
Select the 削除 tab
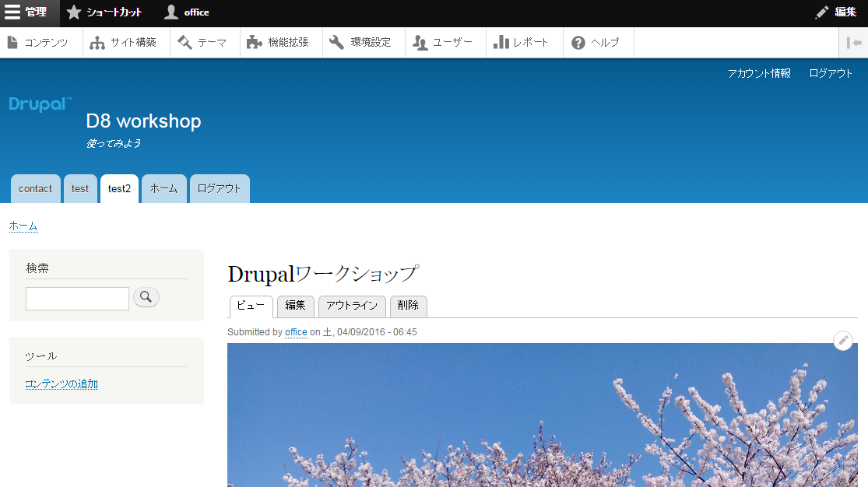(x=408, y=306)
